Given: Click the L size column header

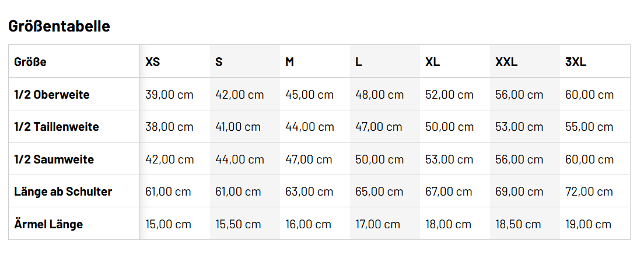Looking at the screenshot, I should click(x=359, y=62).
